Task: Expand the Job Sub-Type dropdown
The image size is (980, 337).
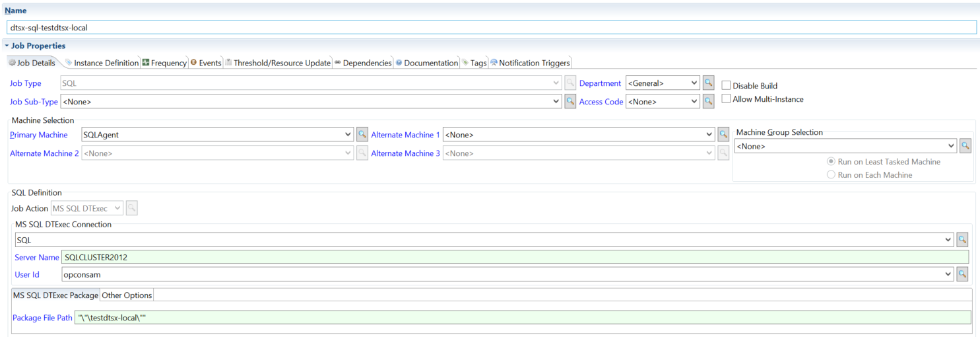Action: click(x=557, y=102)
